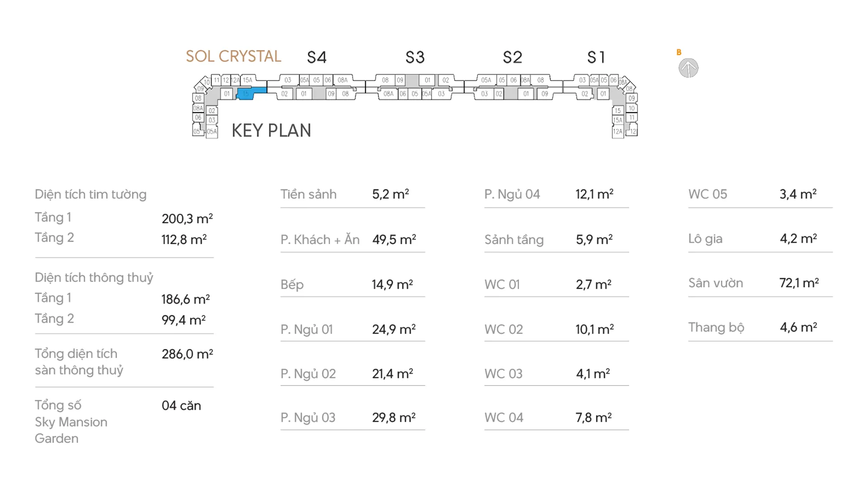
Task: Select unit 05 at bottom-left of S4 wing
Action: point(197,131)
